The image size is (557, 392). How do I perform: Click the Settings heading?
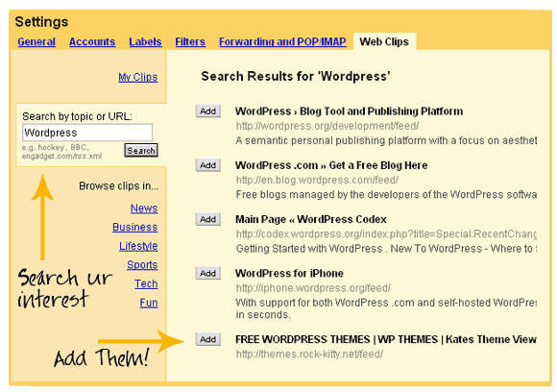(x=41, y=22)
